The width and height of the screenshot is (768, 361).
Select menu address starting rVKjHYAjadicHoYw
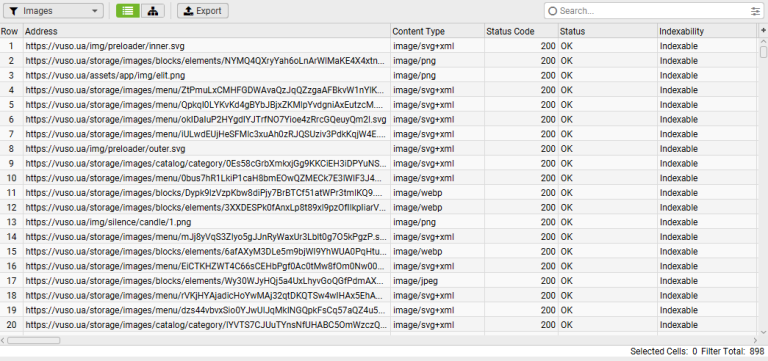point(207,296)
